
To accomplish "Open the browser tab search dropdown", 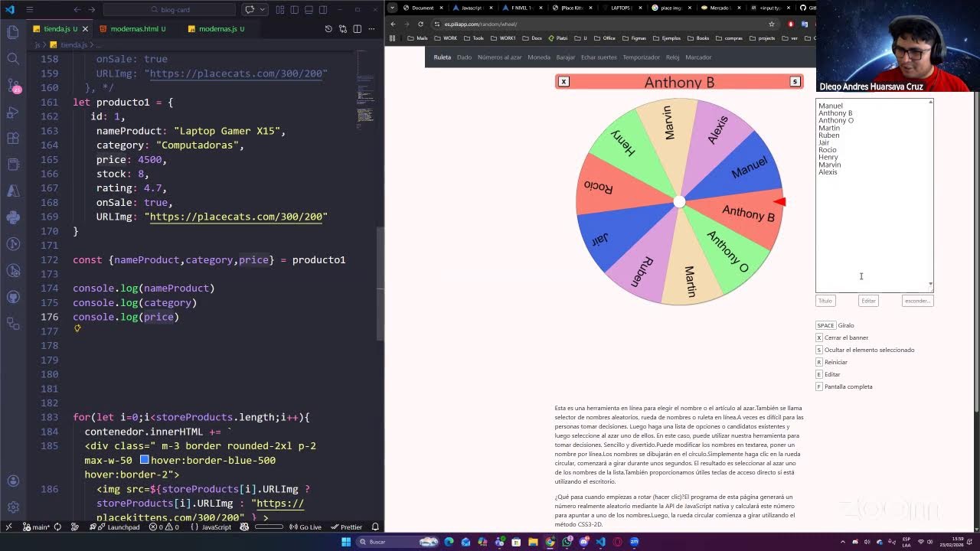I will (393, 8).
